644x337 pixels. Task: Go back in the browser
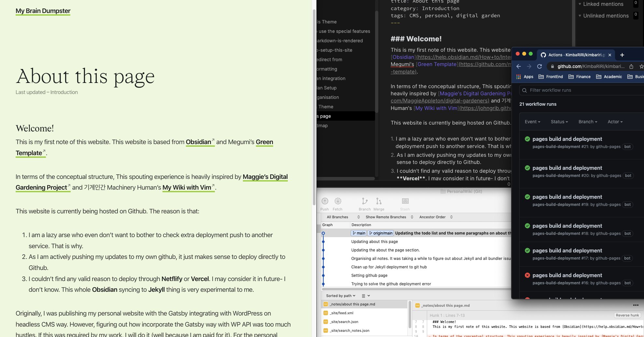pyautogui.click(x=519, y=66)
